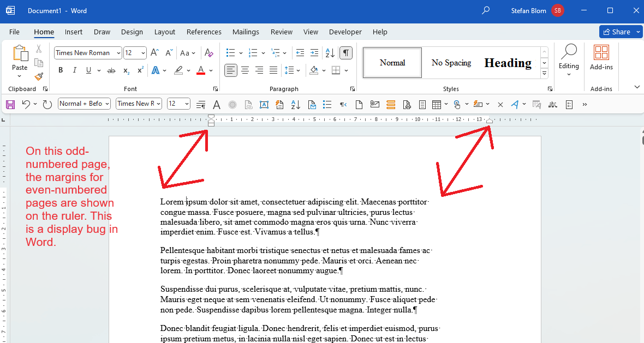The width and height of the screenshot is (644, 343).
Task: Open the Text Highlight Color swatch
Action: point(178,70)
